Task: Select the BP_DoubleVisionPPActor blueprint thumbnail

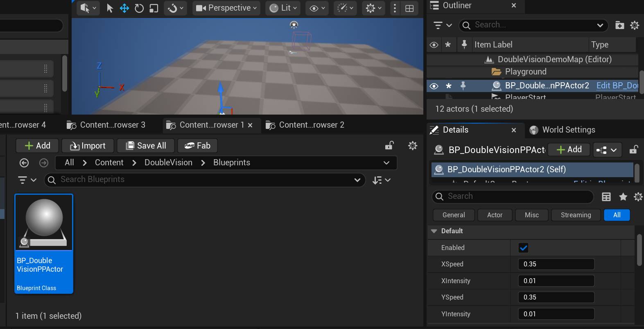Action: click(x=44, y=223)
